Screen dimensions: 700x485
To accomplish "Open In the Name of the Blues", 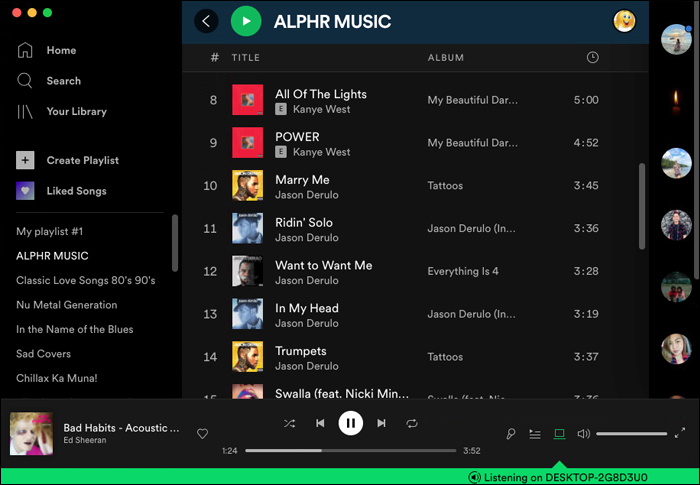I will point(75,330).
